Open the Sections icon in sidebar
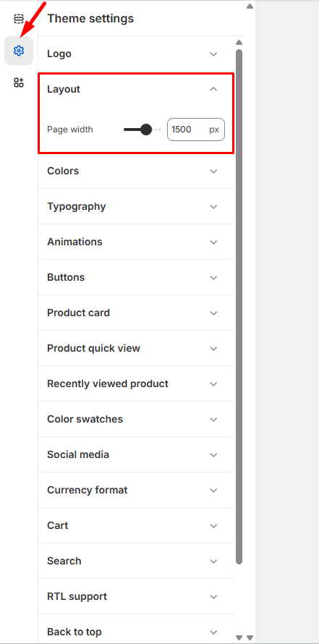319x644 pixels. point(19,19)
